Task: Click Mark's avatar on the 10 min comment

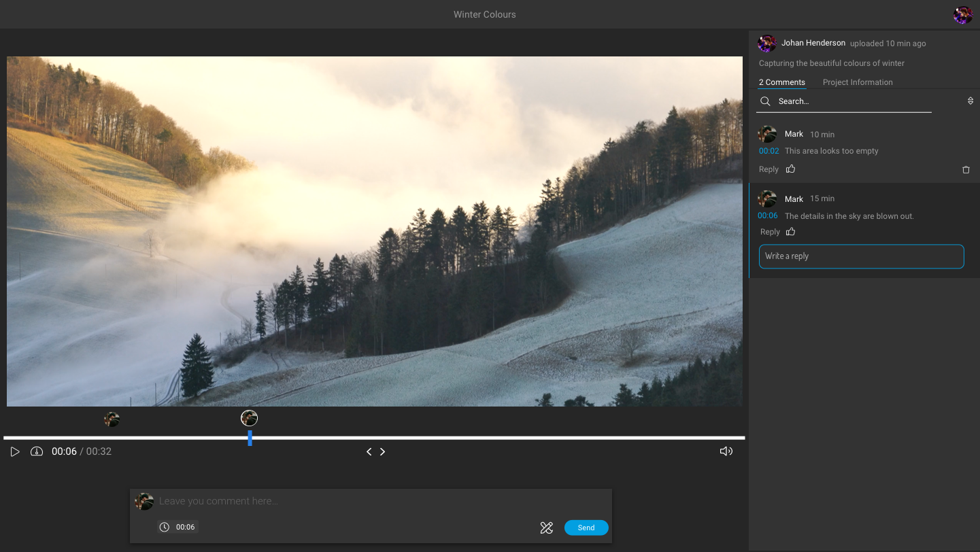Action: 768,135
